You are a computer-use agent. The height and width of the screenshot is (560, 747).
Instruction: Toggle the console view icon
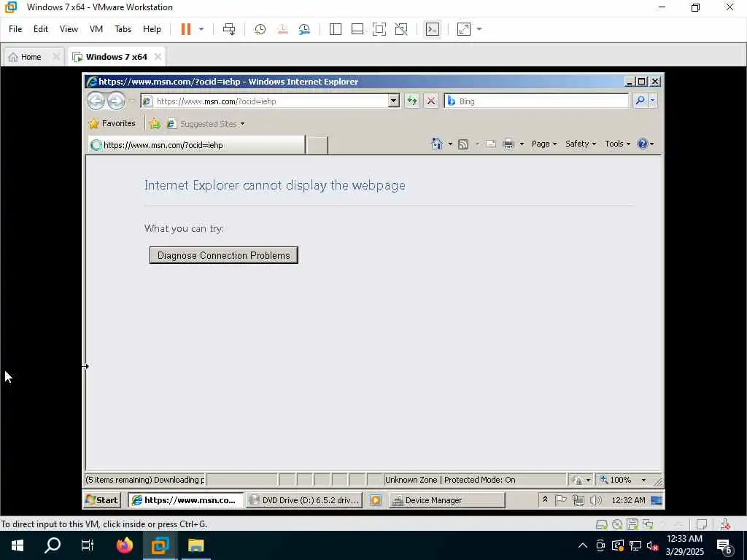point(432,29)
